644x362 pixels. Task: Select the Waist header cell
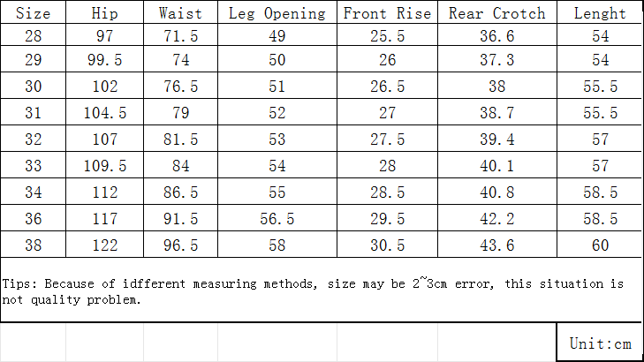point(181,12)
